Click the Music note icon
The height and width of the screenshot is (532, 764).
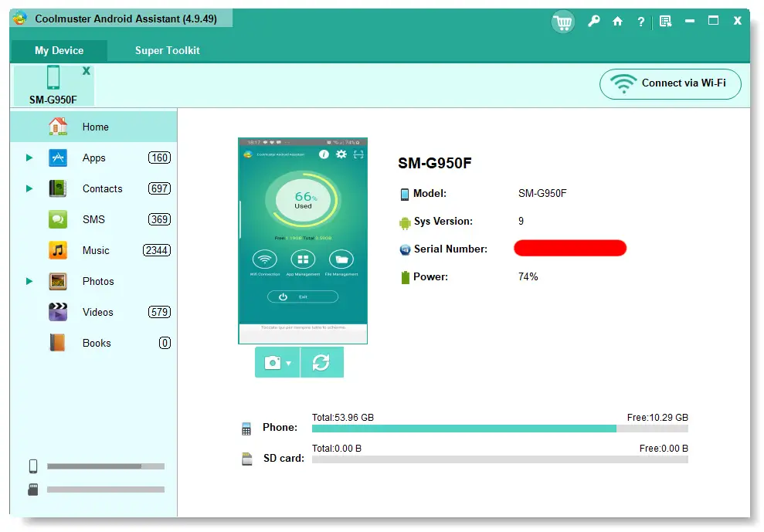point(58,250)
